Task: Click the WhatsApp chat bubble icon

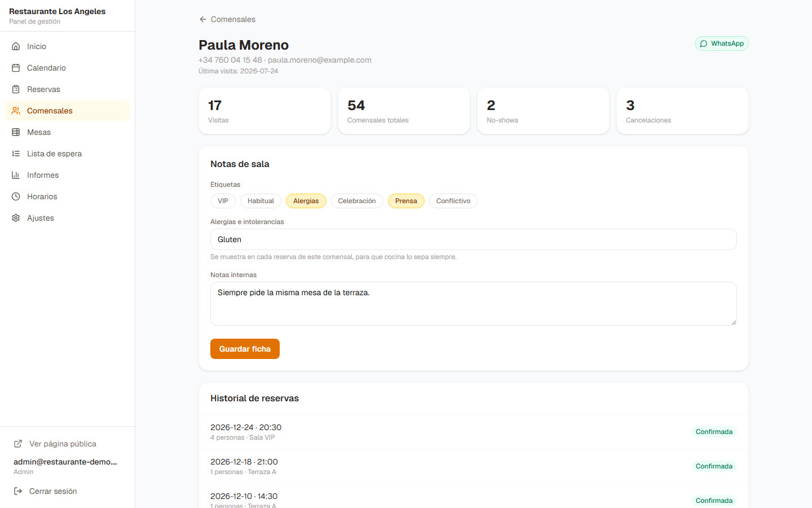Action: (x=704, y=43)
